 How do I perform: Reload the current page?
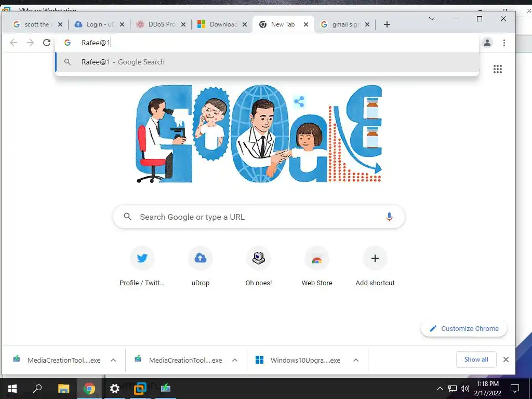coord(47,43)
